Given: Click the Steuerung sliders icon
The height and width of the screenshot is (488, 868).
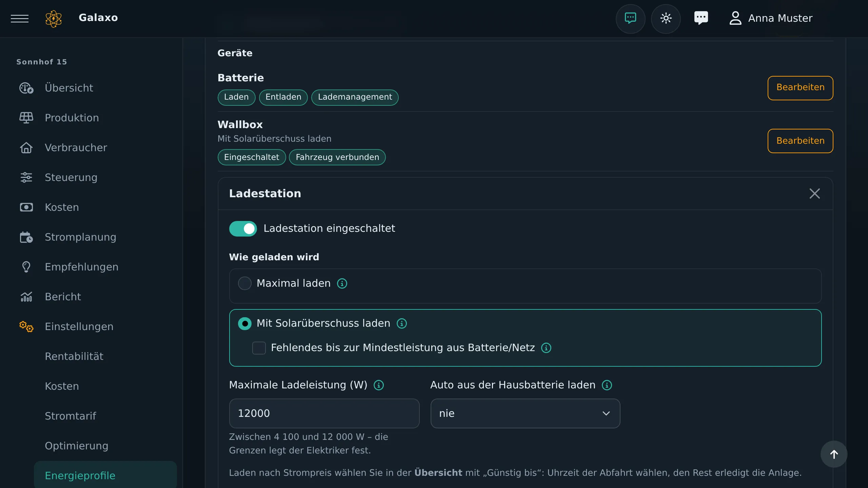Looking at the screenshot, I should coord(26,178).
